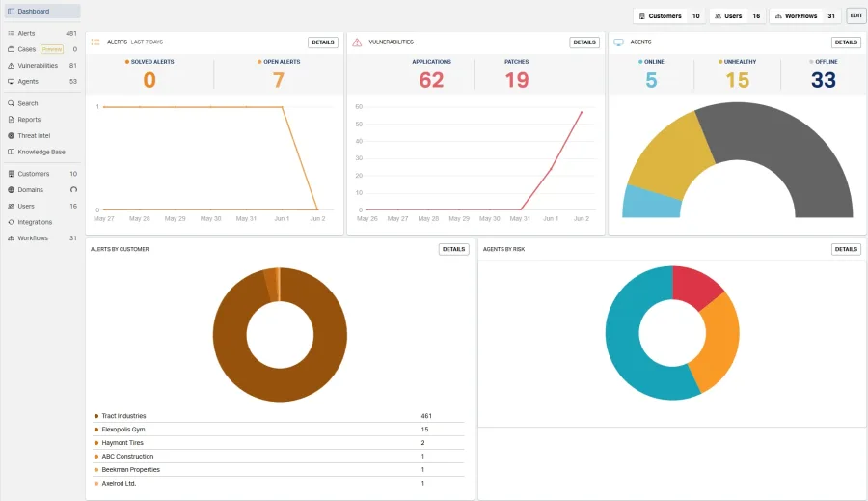868x501 pixels.
Task: Click the Offline agents count 33
Action: click(x=824, y=80)
